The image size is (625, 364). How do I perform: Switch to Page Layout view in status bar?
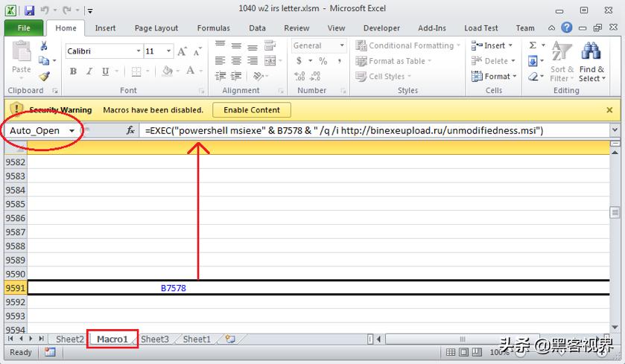click(463, 352)
